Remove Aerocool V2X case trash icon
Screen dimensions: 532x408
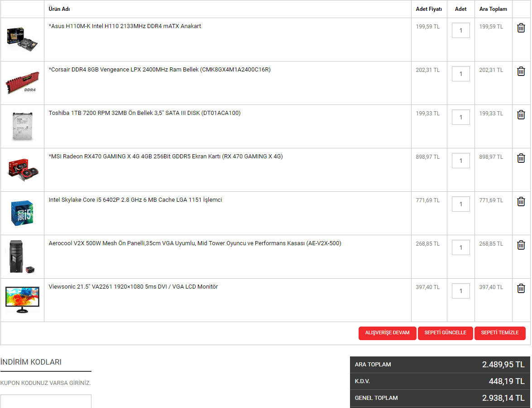pyautogui.click(x=521, y=245)
